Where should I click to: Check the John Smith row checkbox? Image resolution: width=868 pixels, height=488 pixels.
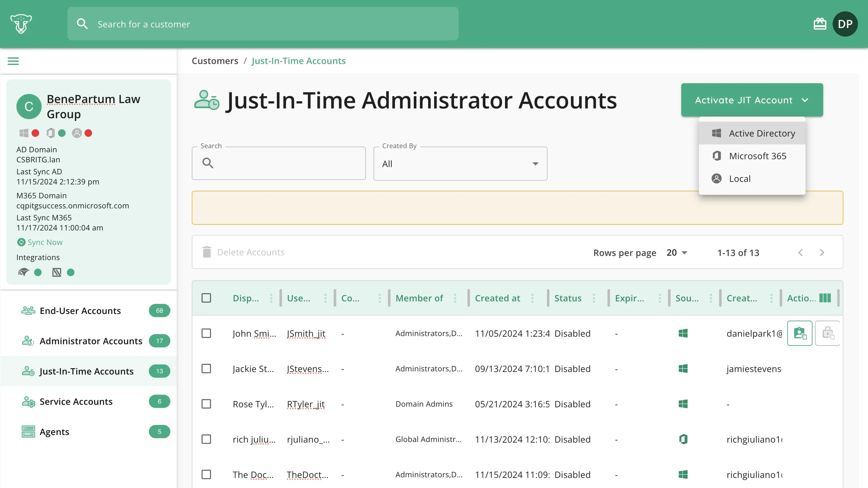coord(206,333)
